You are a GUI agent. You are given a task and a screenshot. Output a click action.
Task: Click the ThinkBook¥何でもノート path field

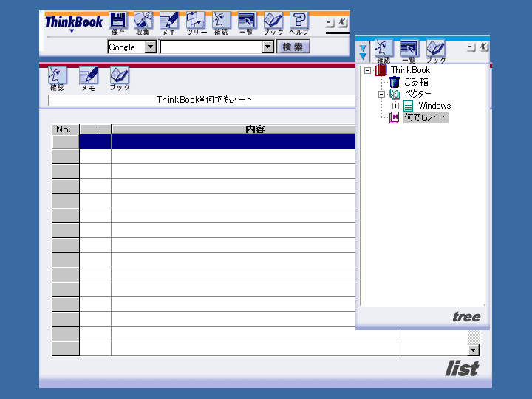coord(202,100)
